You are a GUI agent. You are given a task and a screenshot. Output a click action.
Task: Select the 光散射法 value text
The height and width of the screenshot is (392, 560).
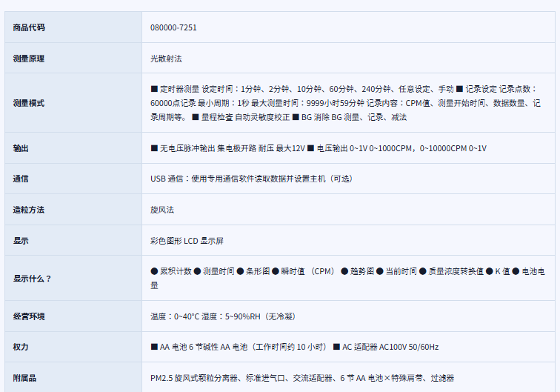166,58
